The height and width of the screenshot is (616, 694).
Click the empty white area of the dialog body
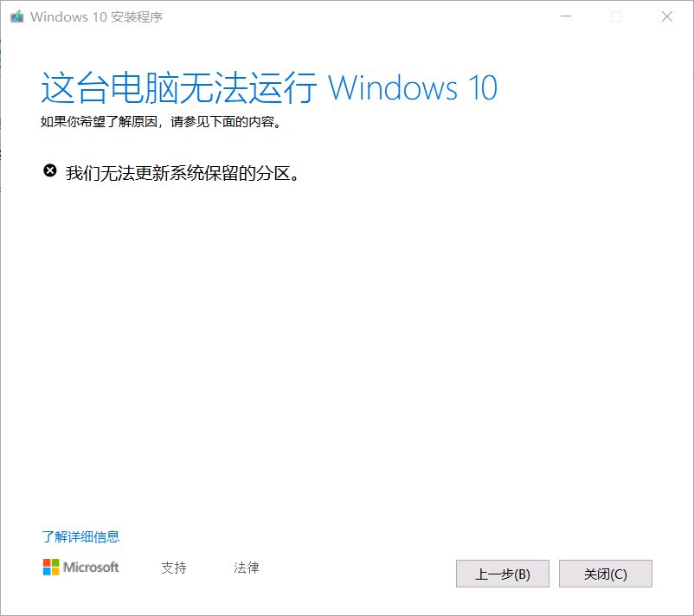pos(347,345)
